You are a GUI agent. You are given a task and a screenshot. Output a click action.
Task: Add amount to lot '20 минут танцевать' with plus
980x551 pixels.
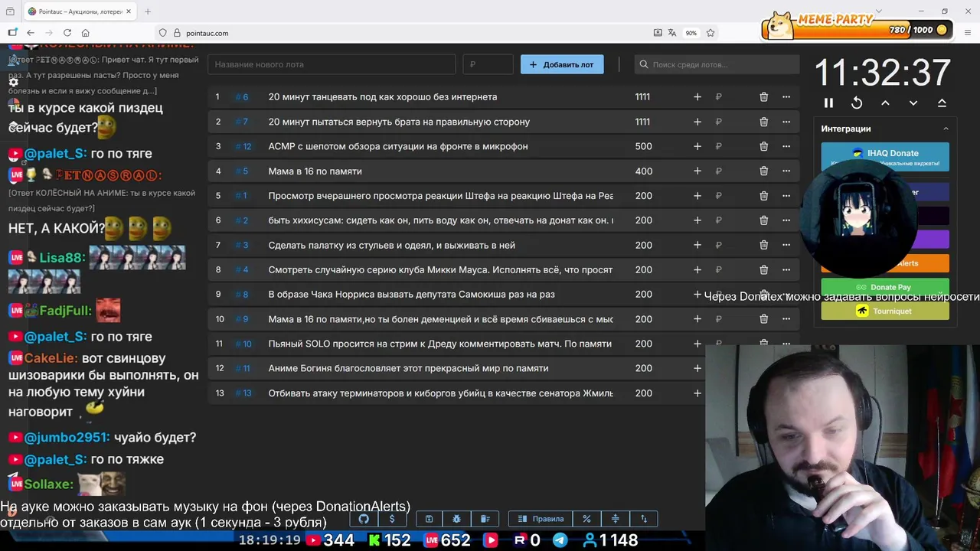[697, 97]
